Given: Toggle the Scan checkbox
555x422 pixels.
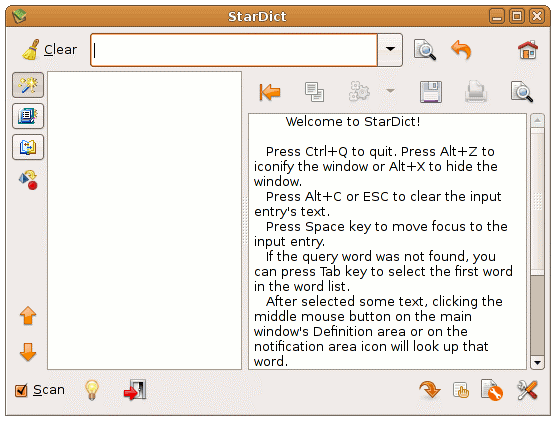Looking at the screenshot, I should tap(21, 390).
